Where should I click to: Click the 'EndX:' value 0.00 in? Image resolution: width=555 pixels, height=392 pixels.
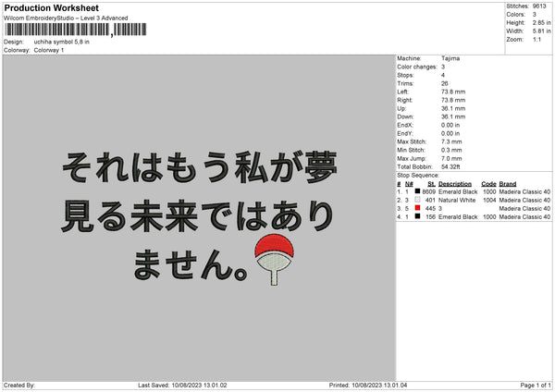pyautogui.click(x=450, y=125)
